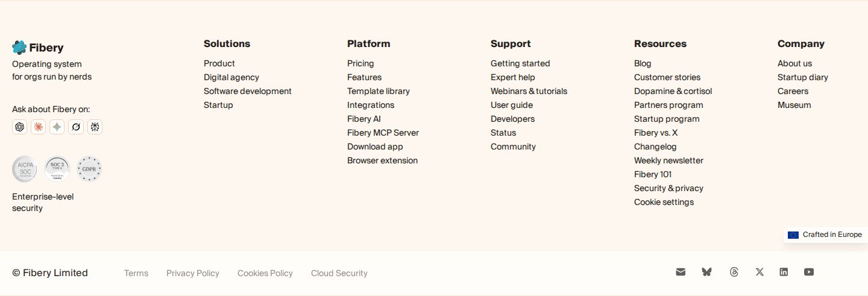868x296 pixels.
Task: Open the Bluesky butterfly icon
Action: (707, 272)
